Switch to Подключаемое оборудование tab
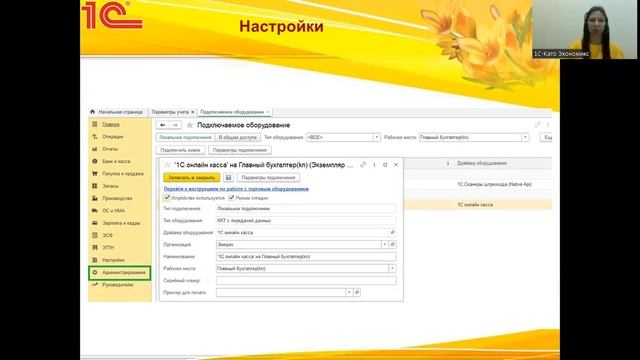Screen dimensions: 640x360 pos(232,112)
